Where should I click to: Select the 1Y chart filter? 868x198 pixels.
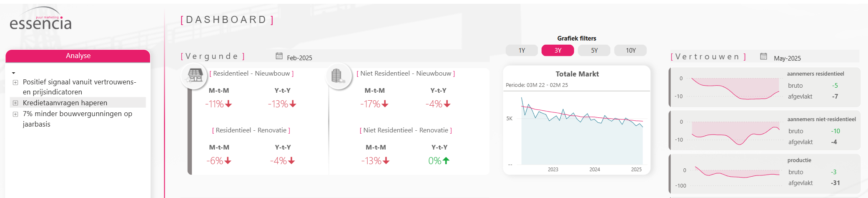522,51
